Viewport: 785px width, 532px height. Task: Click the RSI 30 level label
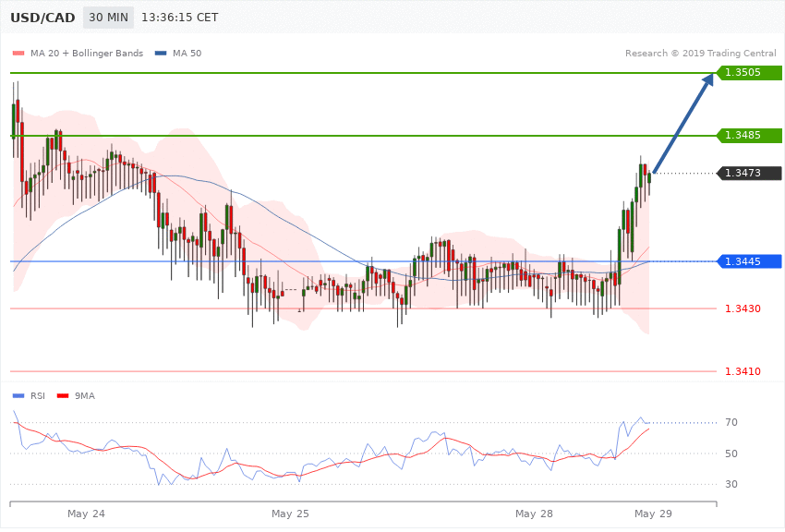pyautogui.click(x=731, y=484)
